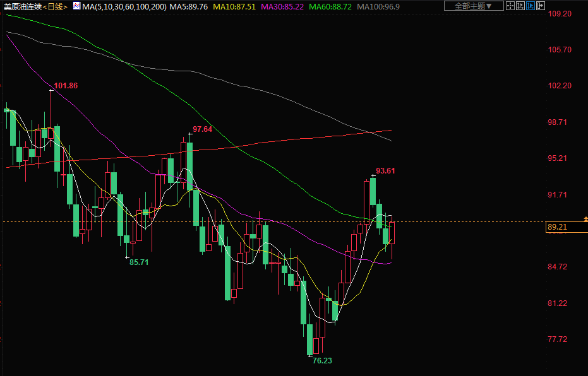This screenshot has height=376, width=588.
Task: Click the vertical range measure icon
Action: point(520,6)
